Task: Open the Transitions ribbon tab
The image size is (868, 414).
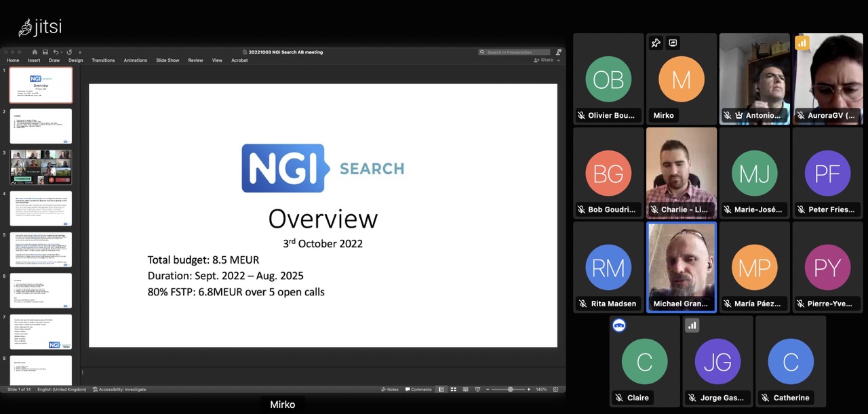Action: click(x=103, y=60)
